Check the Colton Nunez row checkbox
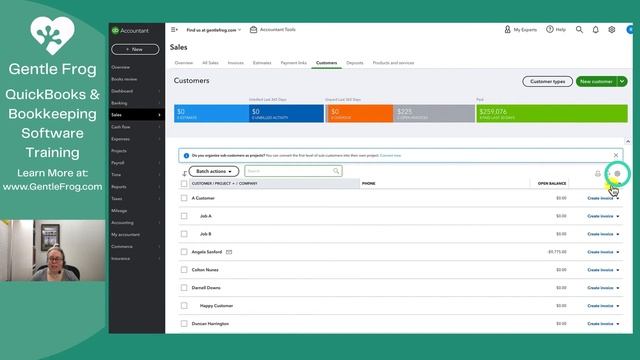 [184, 270]
